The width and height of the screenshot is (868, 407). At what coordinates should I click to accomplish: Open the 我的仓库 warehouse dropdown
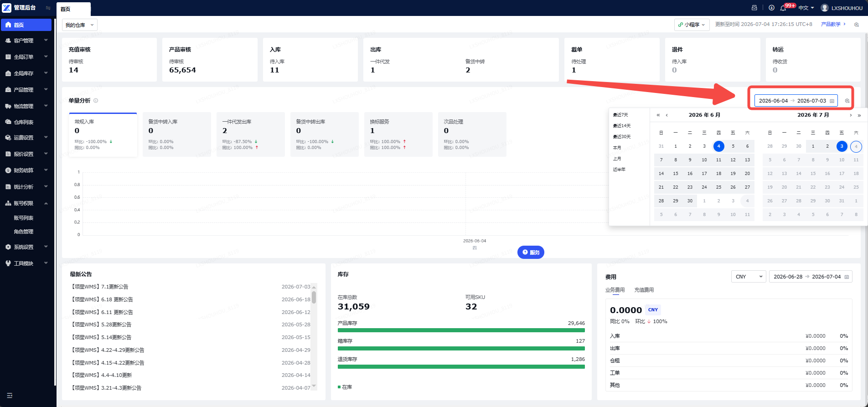coord(80,25)
